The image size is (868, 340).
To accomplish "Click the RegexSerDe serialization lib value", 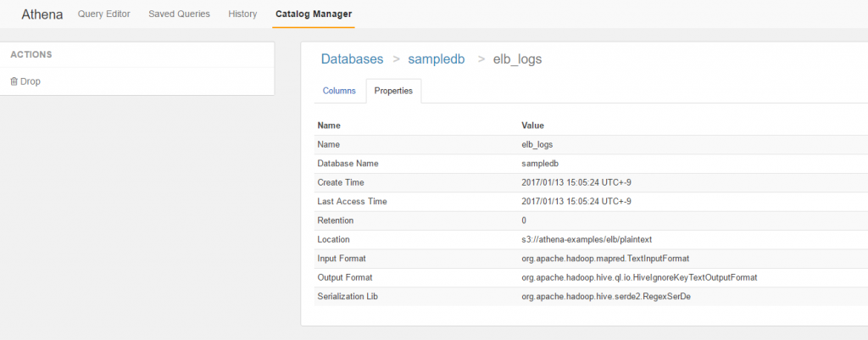I will coord(606,296).
